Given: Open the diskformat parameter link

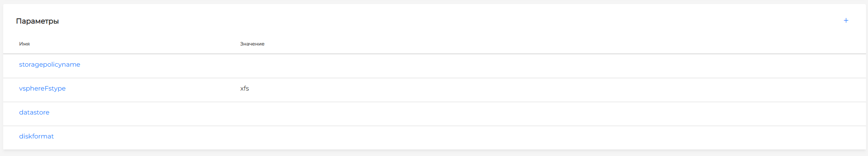Looking at the screenshot, I should (x=36, y=136).
